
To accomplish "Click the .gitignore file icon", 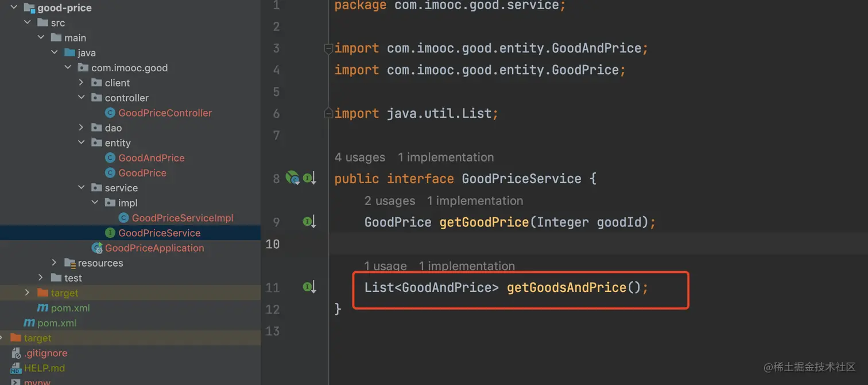I will [16, 353].
